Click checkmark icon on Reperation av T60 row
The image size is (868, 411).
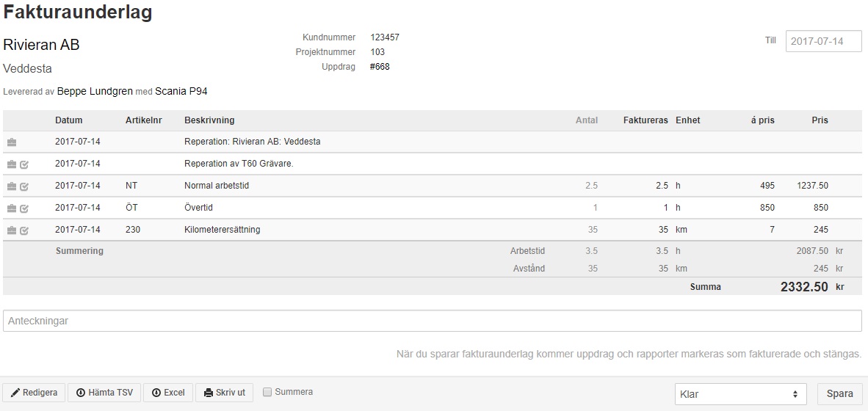click(x=24, y=164)
